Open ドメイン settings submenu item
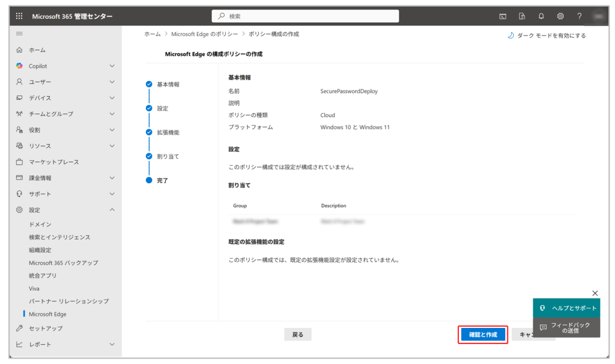 point(40,225)
